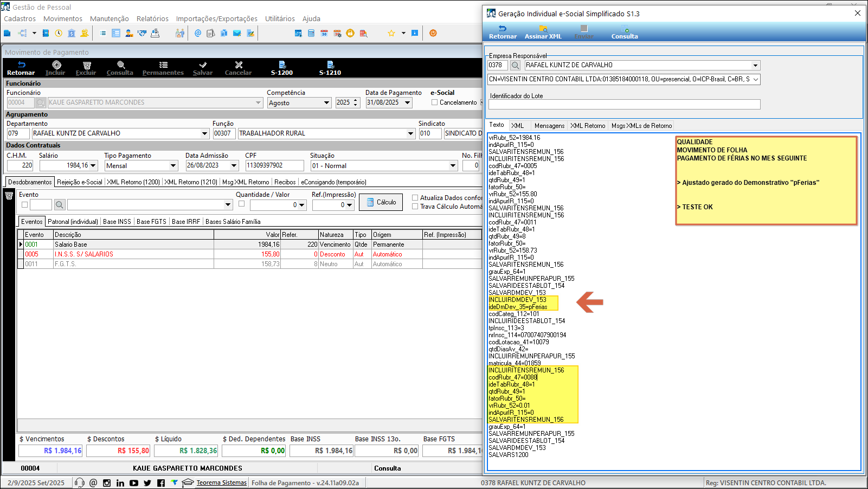Click the headset support icon in status bar
868x489 pixels.
tap(80, 482)
